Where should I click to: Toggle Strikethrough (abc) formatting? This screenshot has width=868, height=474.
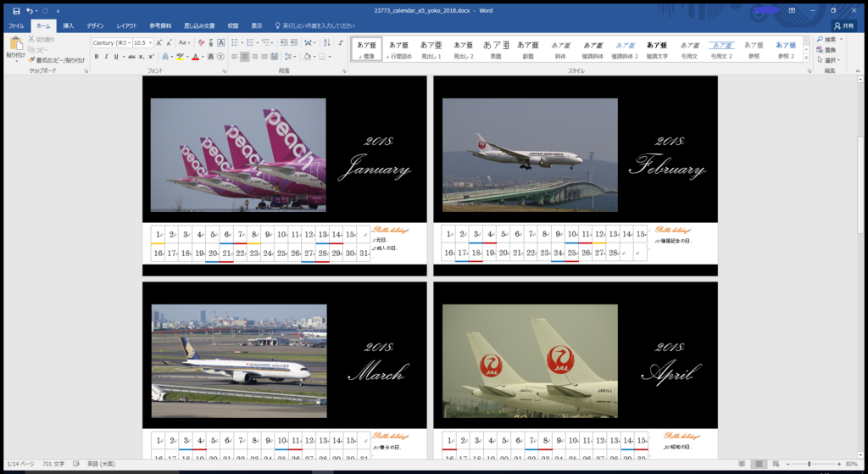coord(131,57)
